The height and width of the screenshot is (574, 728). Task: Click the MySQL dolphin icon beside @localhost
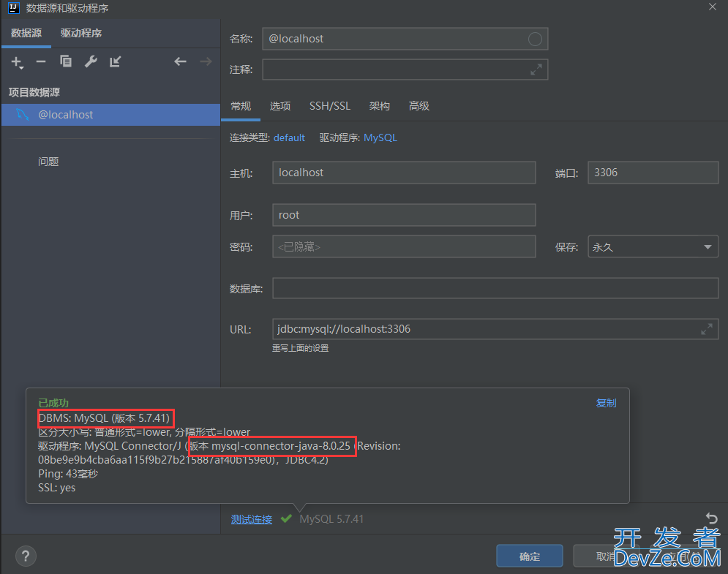22,114
